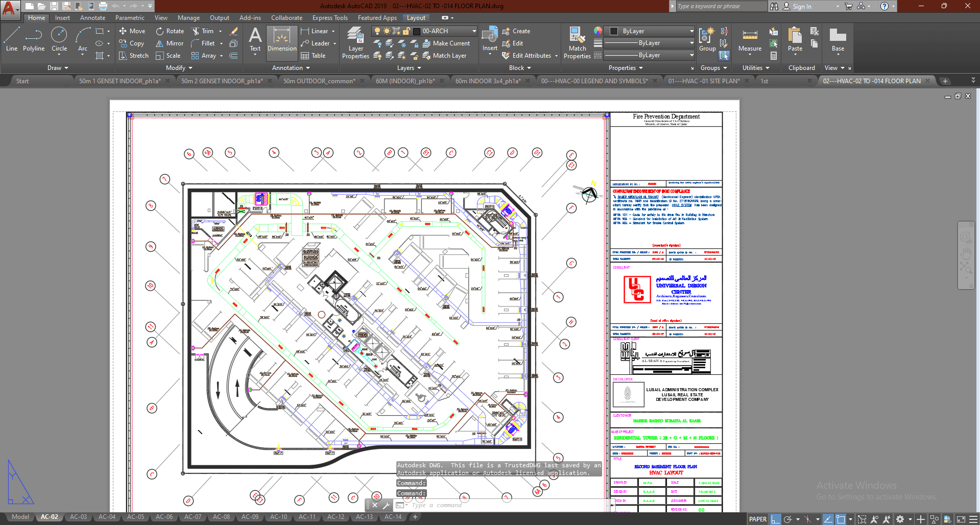The width and height of the screenshot is (980, 525).
Task: Click the Make Current layer button
Action: click(446, 43)
